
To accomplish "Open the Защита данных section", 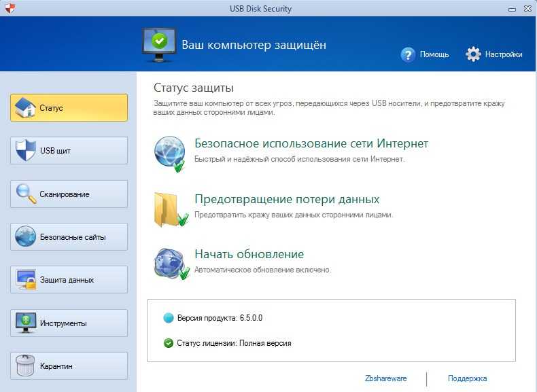I will coord(69,280).
